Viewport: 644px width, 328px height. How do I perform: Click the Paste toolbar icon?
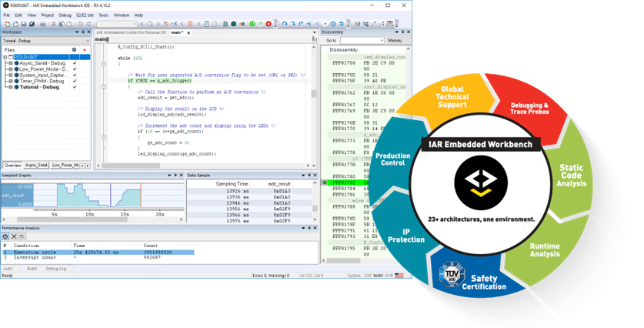[69, 24]
